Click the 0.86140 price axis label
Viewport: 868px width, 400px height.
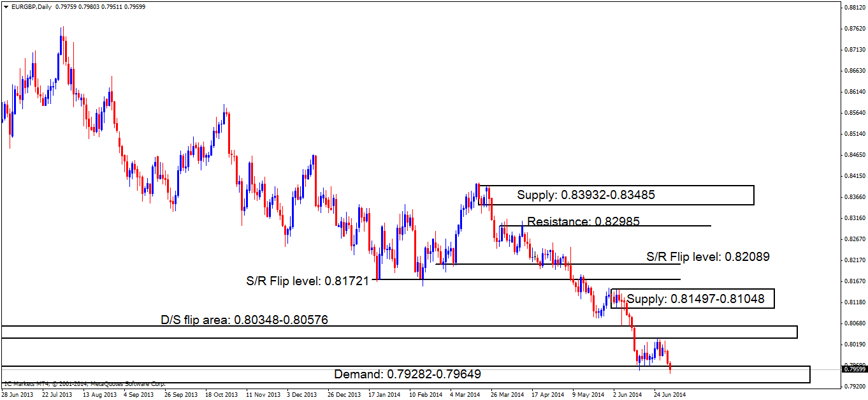854,92
